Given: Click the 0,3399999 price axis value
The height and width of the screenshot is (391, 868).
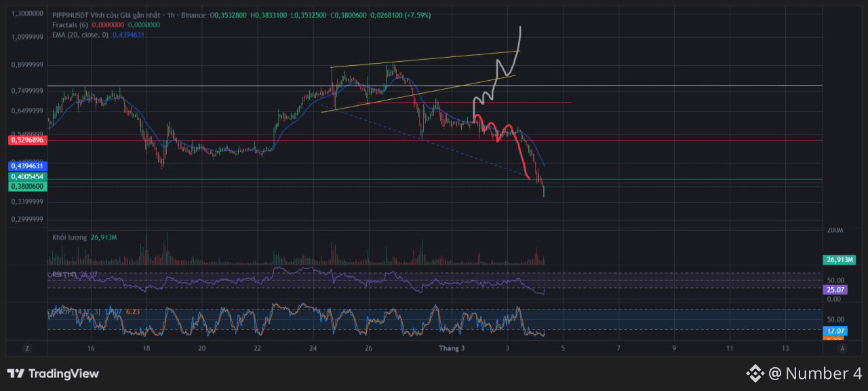Looking at the screenshot, I should coord(28,202).
